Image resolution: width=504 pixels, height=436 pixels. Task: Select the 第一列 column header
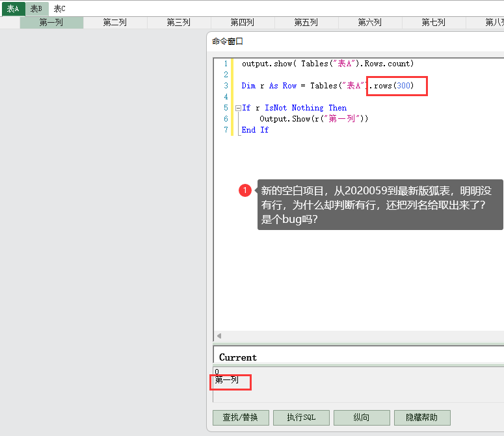(51, 23)
